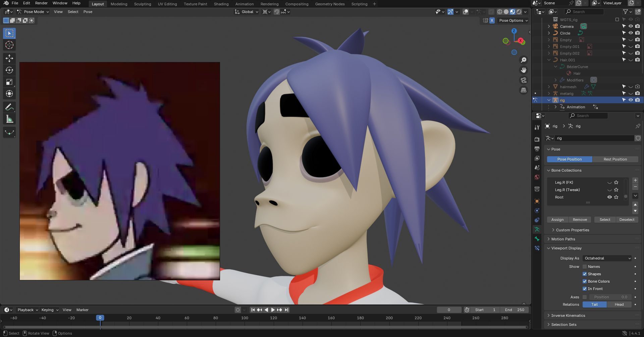Open the Pose Mode dropdown
The width and height of the screenshot is (644, 337).
34,12
